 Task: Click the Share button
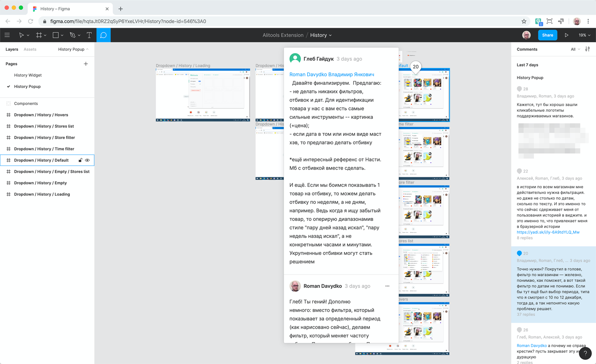(547, 35)
